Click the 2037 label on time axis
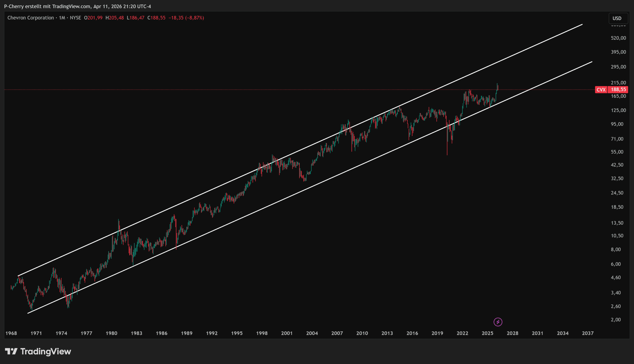Viewport: 634px width, 364px height. coord(587,333)
